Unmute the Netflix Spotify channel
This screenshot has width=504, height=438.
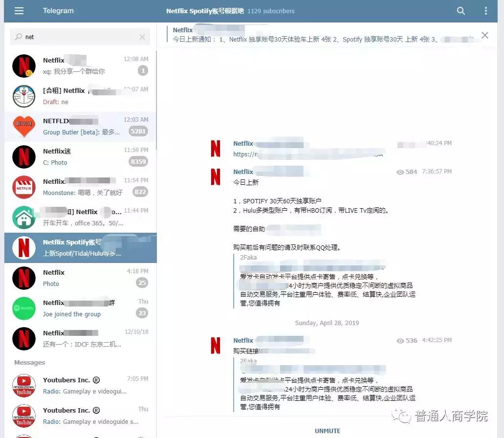327,431
